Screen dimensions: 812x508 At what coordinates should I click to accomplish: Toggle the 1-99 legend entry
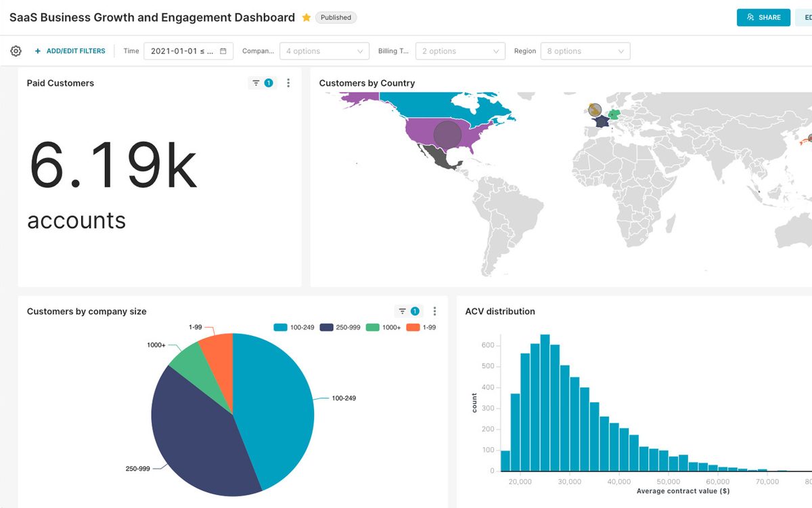(x=421, y=327)
